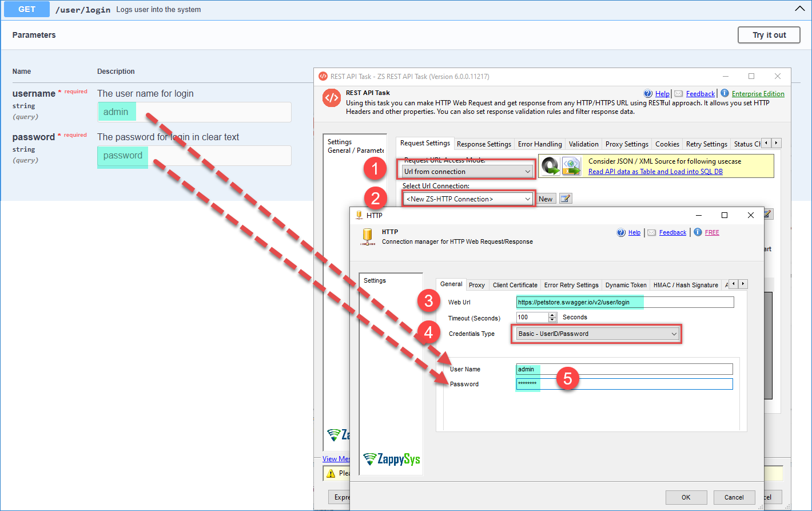Click the Web Url input field
Screen dimensions: 812x511
(624, 302)
